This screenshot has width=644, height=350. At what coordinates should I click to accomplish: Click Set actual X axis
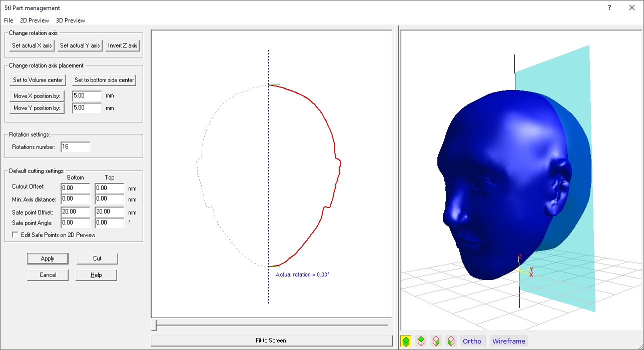click(31, 45)
